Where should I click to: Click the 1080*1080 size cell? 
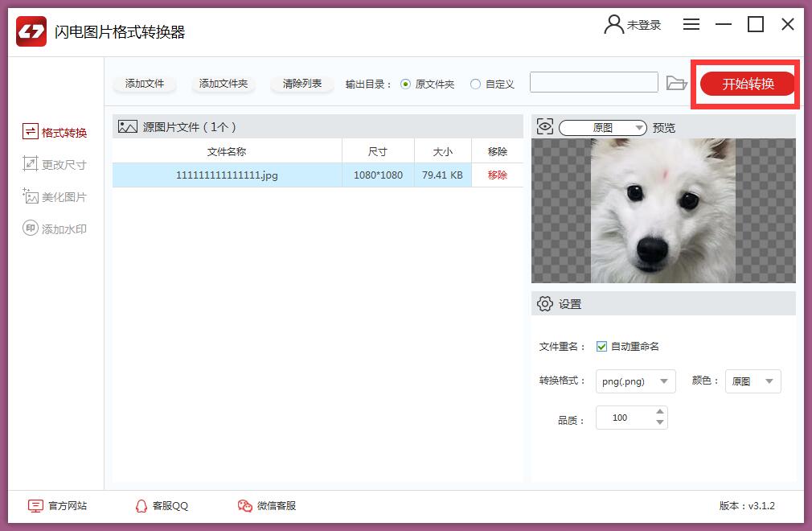378,175
